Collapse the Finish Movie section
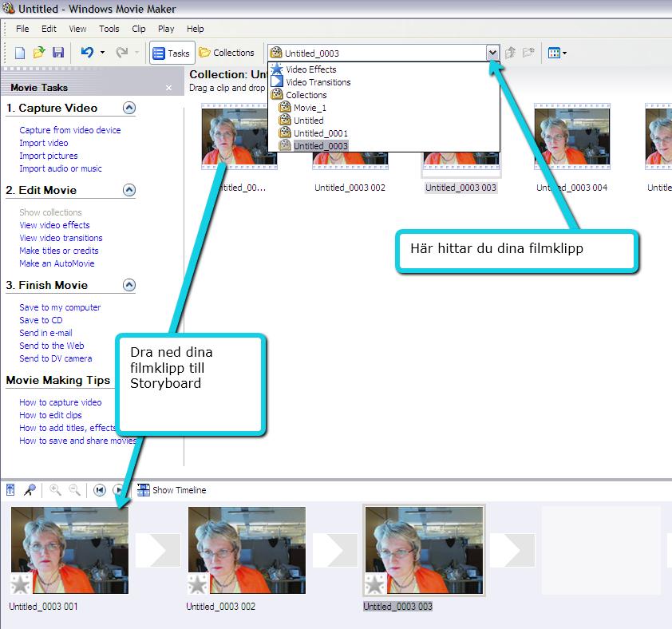The image size is (672, 629). click(129, 285)
